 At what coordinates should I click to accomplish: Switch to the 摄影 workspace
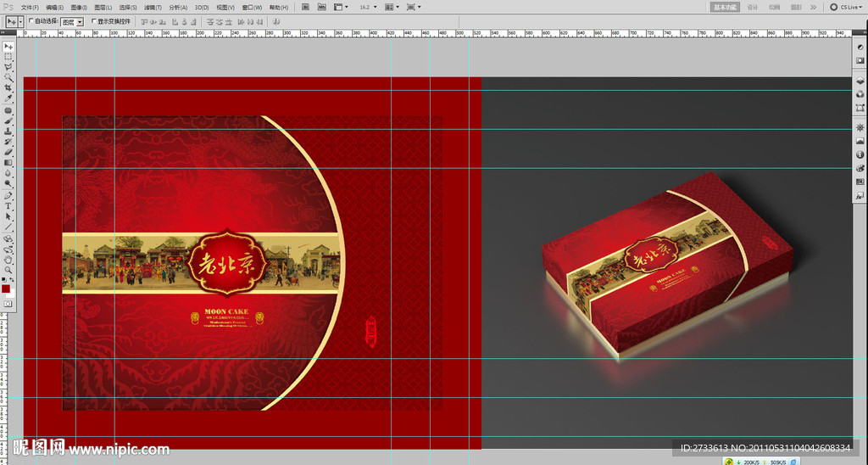(x=796, y=7)
